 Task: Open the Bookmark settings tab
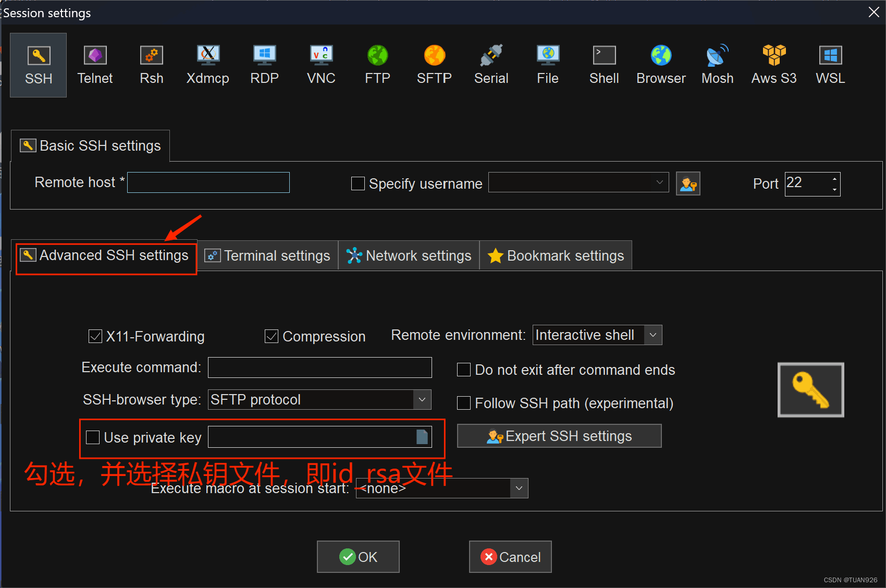tap(556, 255)
